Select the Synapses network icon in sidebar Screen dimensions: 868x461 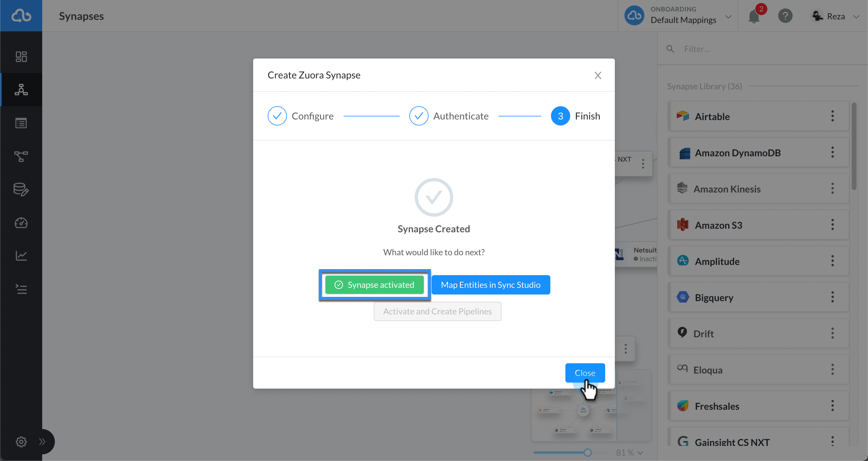[21, 90]
